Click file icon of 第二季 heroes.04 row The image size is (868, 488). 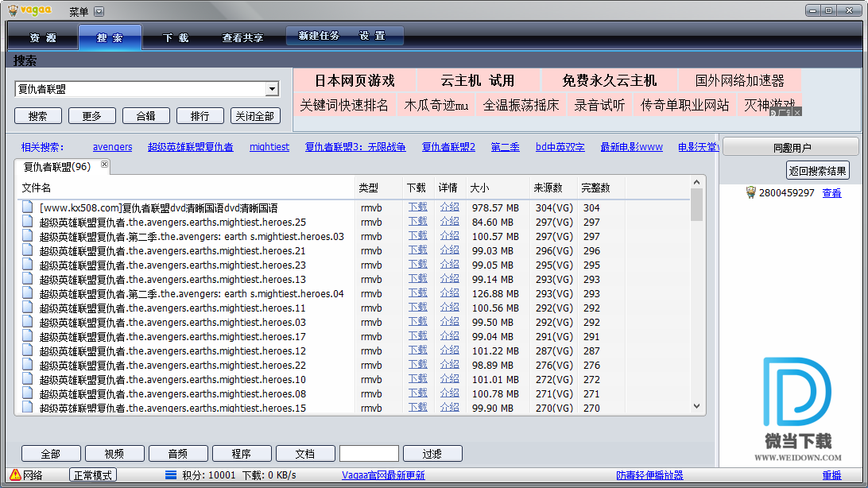[27, 293]
